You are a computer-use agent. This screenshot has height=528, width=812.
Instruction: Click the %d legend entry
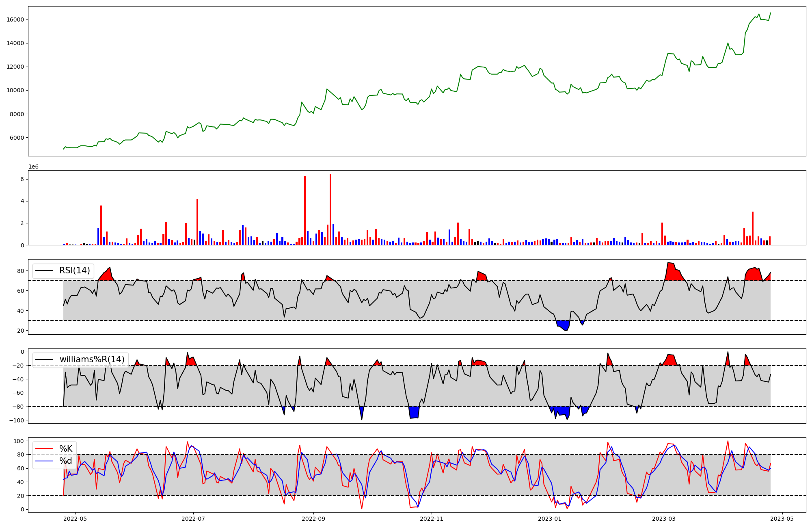66,461
